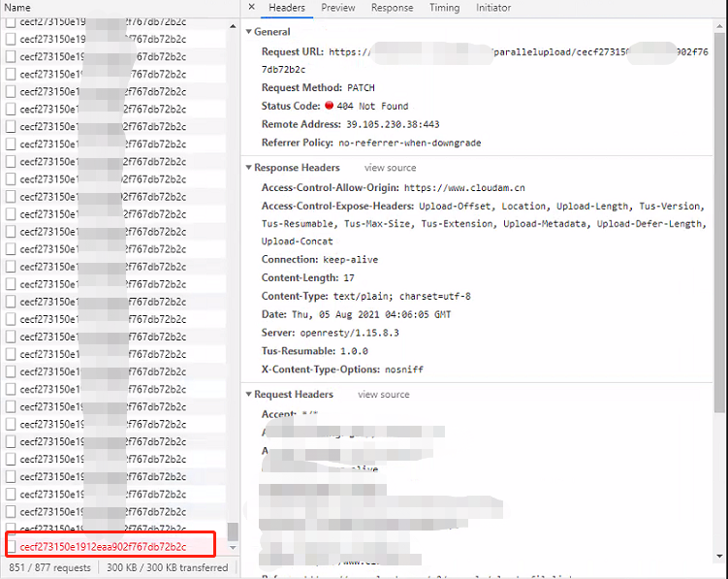Click the Content-Length value 17
The width and height of the screenshot is (728, 579).
click(349, 278)
